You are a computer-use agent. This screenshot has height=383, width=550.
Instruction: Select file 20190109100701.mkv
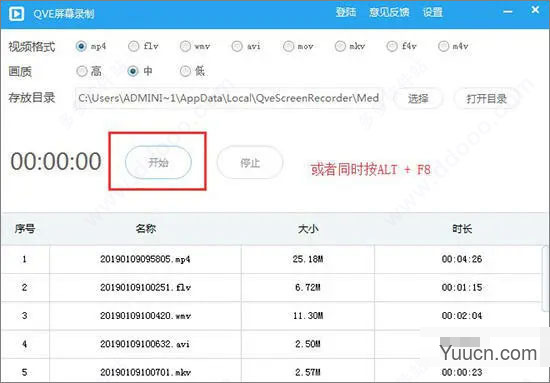tap(145, 372)
